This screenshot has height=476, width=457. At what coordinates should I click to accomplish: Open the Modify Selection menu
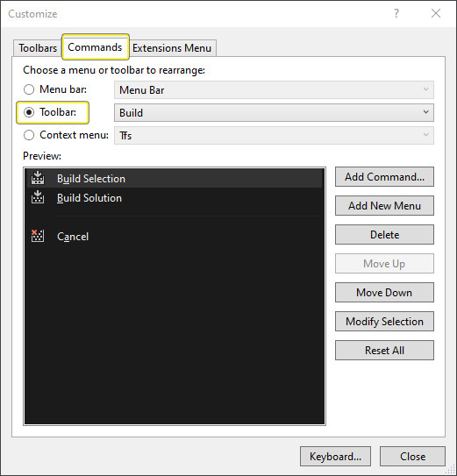[384, 321]
